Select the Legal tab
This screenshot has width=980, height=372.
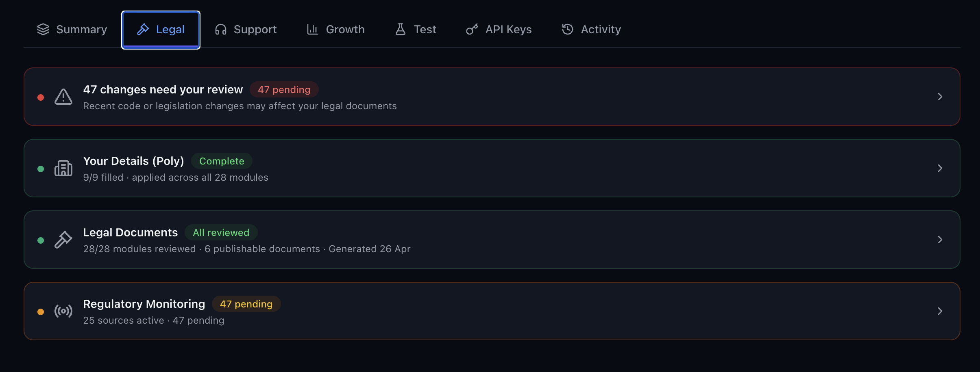coord(161,30)
